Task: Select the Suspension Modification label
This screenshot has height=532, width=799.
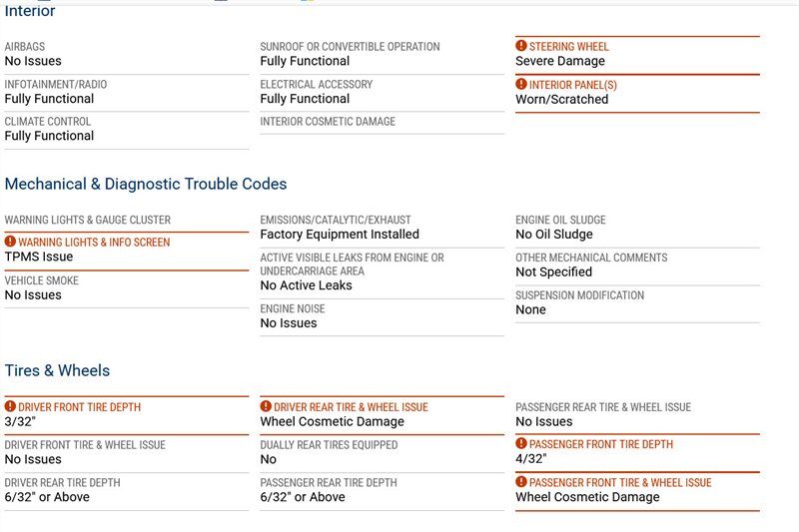Action: tap(579, 295)
